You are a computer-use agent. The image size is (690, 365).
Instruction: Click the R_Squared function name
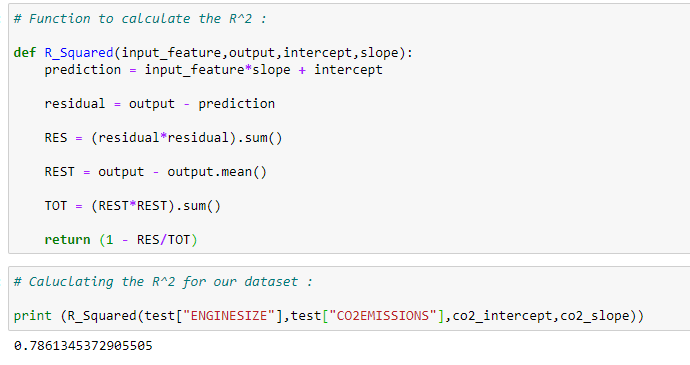click(79, 53)
